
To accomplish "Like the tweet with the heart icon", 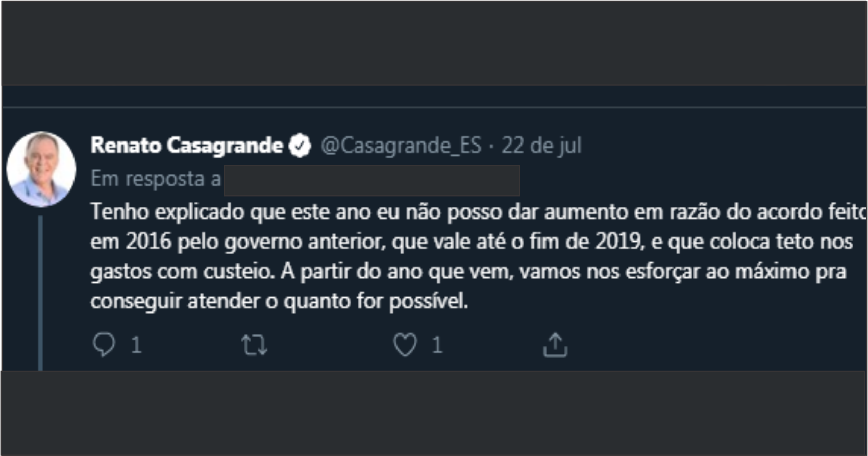I will click(405, 345).
